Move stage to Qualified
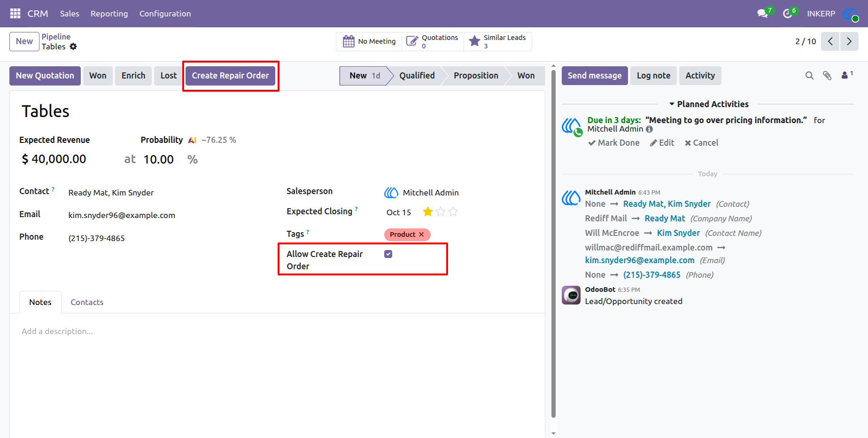The width and height of the screenshot is (868, 438). click(x=417, y=76)
